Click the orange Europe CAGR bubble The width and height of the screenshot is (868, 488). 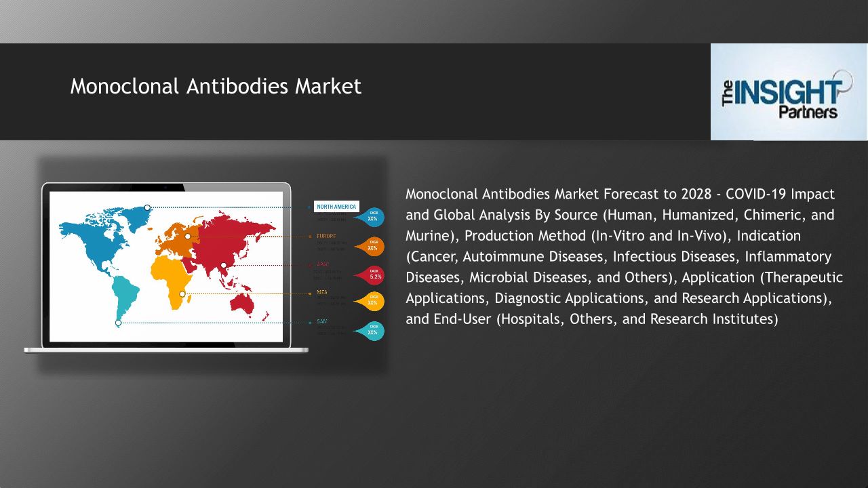[x=373, y=246]
